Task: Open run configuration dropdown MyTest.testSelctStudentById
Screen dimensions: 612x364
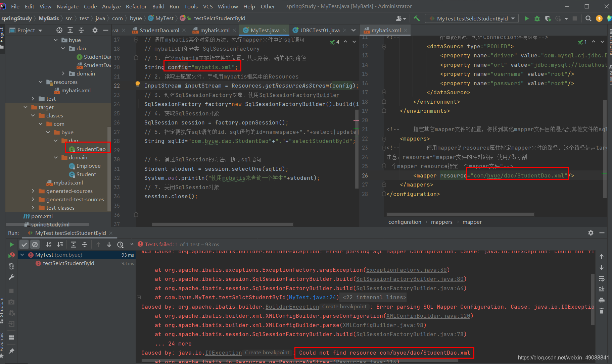Action: point(472,18)
